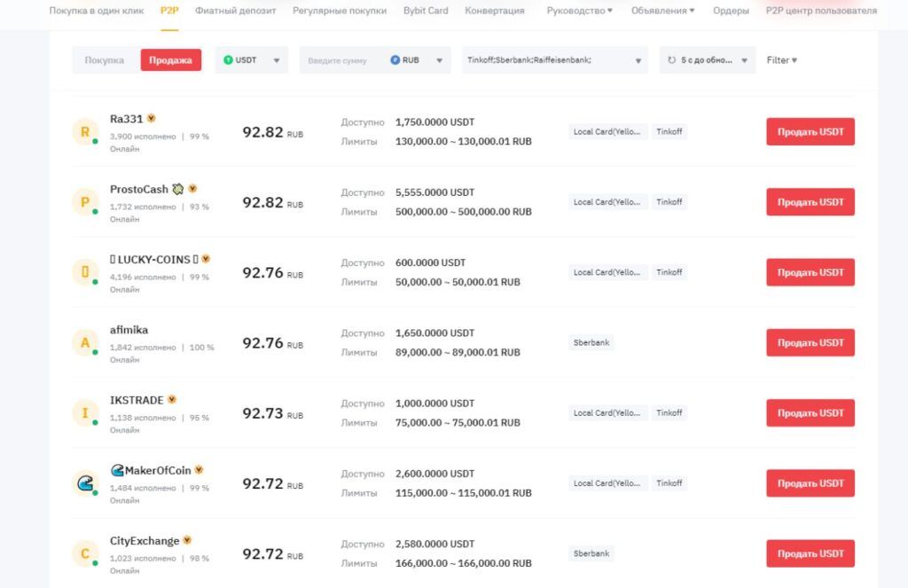The height and width of the screenshot is (588, 908).
Task: Click the Sberbank tag in CityExchange row
Action: click(591, 553)
